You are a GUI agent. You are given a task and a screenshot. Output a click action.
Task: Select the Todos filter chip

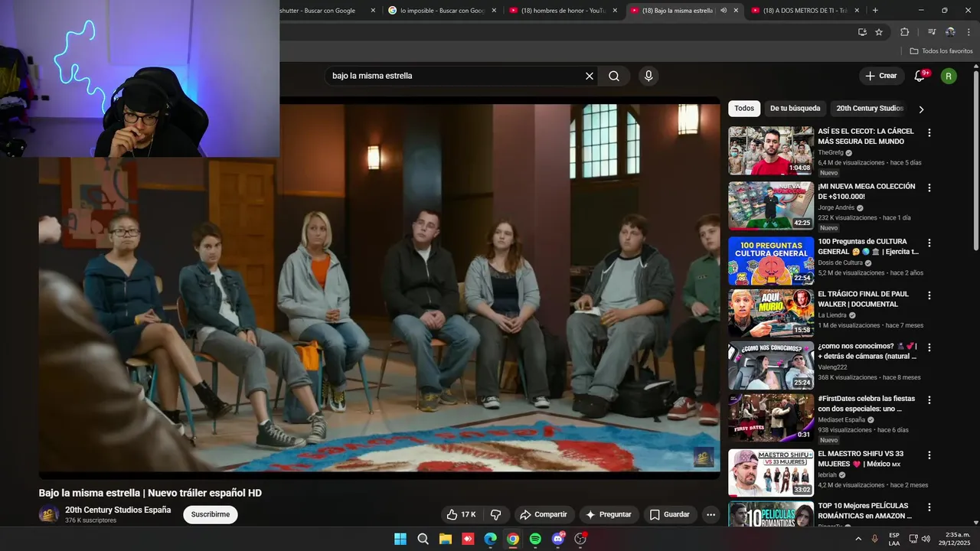point(744,109)
